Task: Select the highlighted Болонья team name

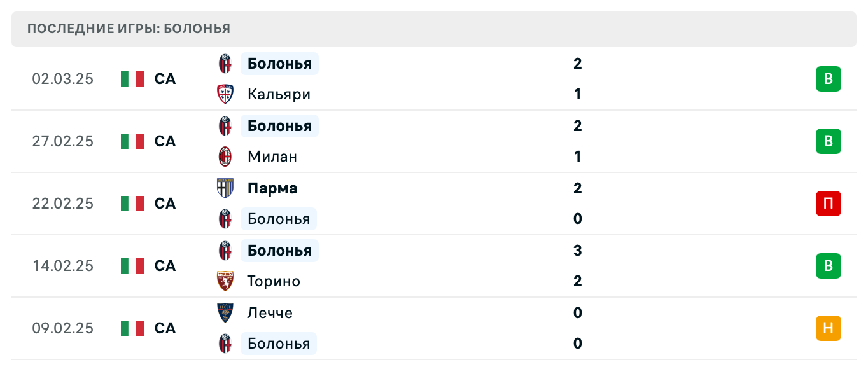Action: click(279, 64)
